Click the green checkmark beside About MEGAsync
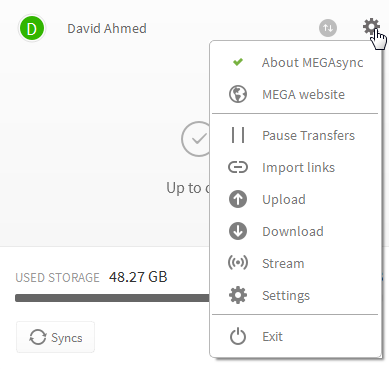Image resolution: width=389 pixels, height=369 pixels. [238, 62]
